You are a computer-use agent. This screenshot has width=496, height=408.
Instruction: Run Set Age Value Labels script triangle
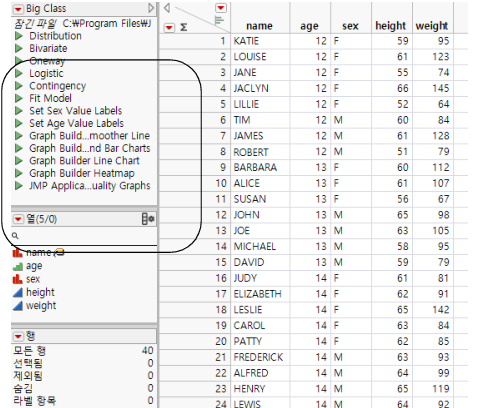(x=19, y=123)
